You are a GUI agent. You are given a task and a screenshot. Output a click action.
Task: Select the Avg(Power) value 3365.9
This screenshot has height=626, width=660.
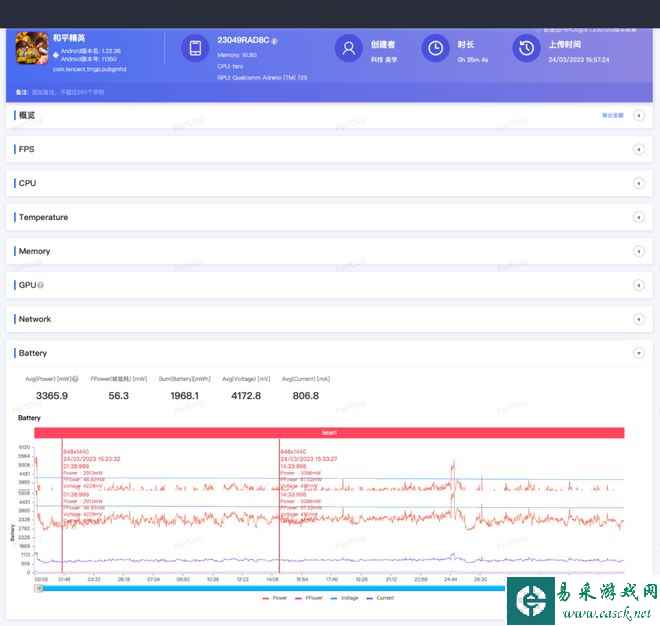click(x=52, y=396)
